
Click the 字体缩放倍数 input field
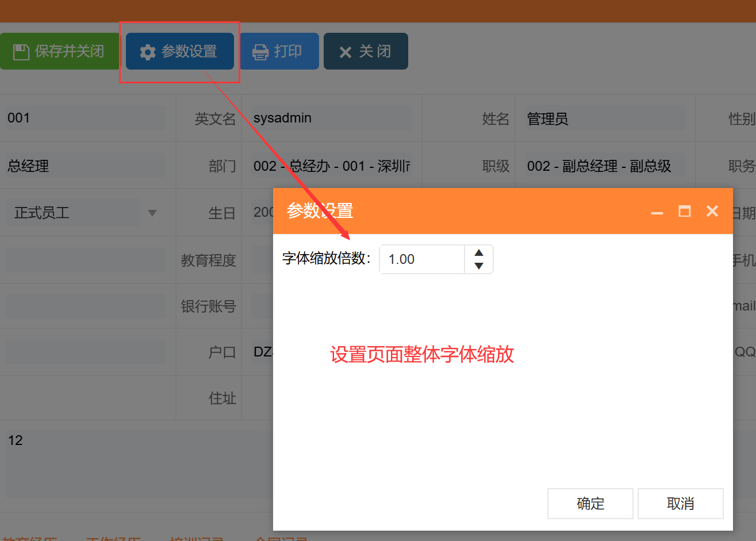pos(422,259)
